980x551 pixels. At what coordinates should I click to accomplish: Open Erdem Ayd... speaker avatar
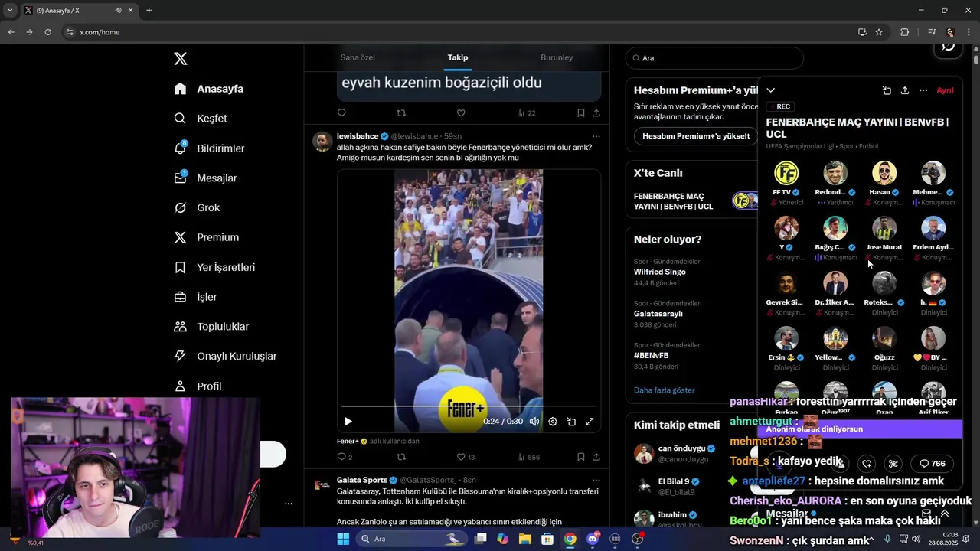(x=933, y=228)
